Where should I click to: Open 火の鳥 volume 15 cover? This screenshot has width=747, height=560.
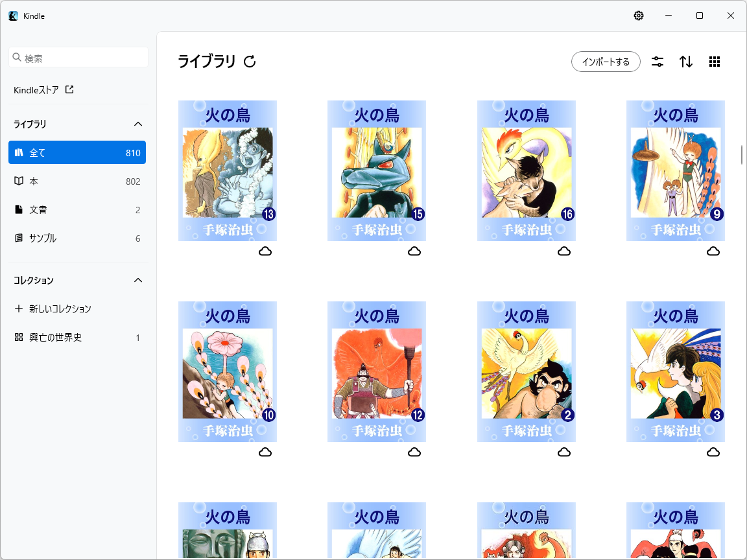point(376,170)
